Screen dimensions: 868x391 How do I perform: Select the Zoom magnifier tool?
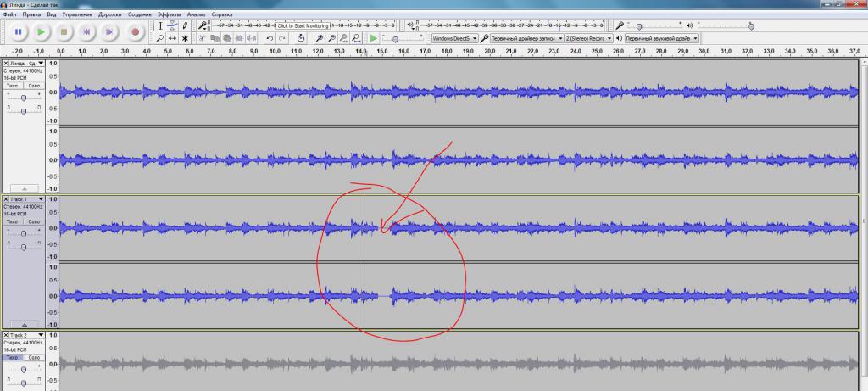pyautogui.click(x=160, y=38)
